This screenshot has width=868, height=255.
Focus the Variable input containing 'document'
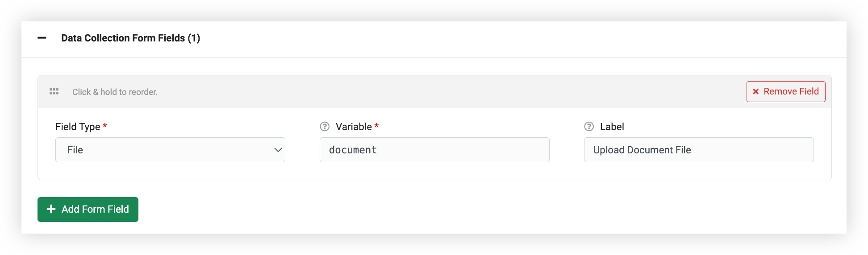pos(434,150)
